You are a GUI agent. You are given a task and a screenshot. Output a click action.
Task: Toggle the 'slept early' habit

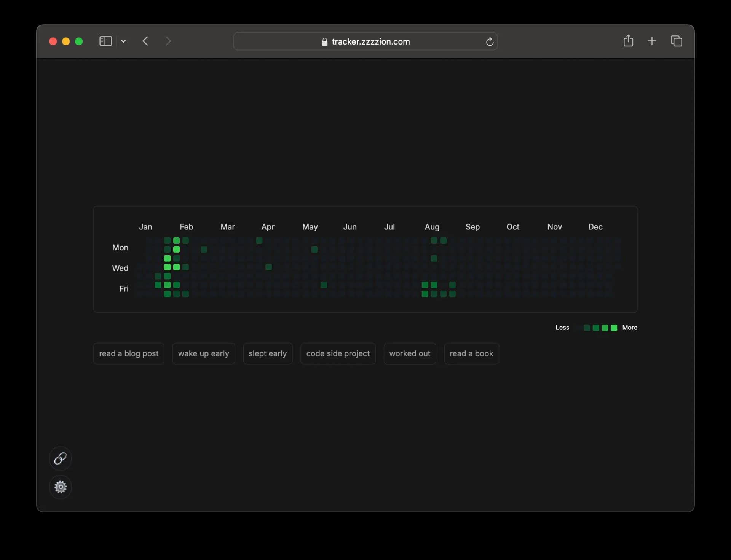click(x=268, y=353)
